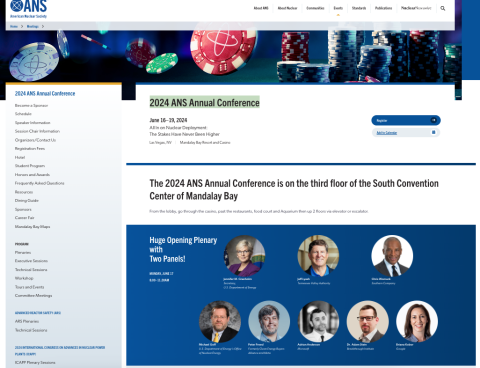Viewport: 480px width, 368px height.
Task: Click the arrow icon on Register button
Action: click(x=434, y=120)
